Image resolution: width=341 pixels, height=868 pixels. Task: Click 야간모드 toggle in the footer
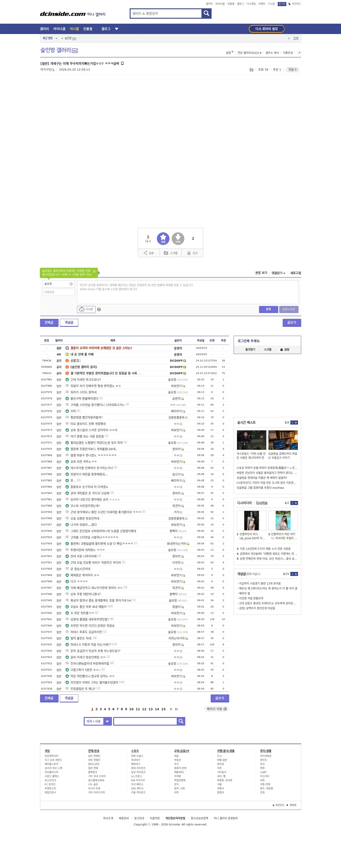[x=278, y=805]
